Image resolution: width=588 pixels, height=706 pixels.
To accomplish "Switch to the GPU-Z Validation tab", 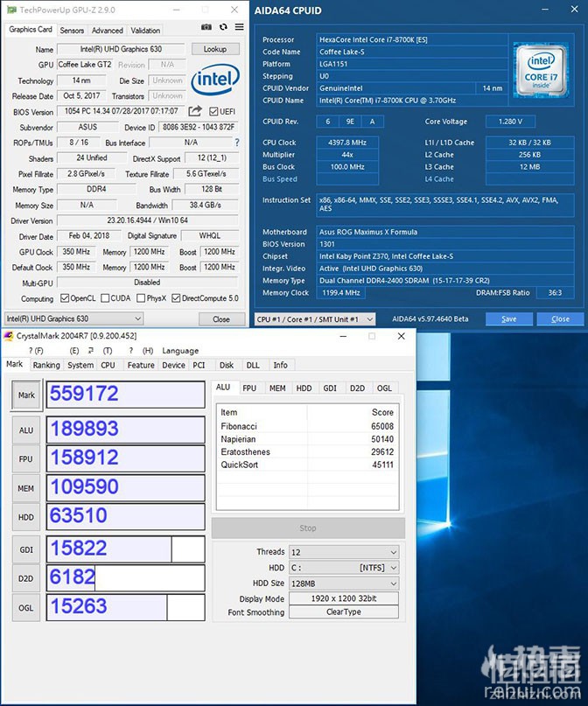I will [145, 30].
